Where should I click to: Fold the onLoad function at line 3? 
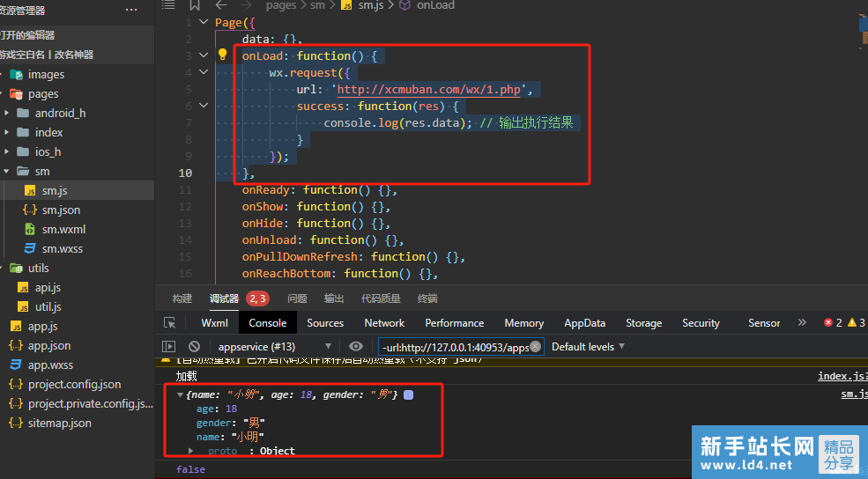click(x=204, y=55)
